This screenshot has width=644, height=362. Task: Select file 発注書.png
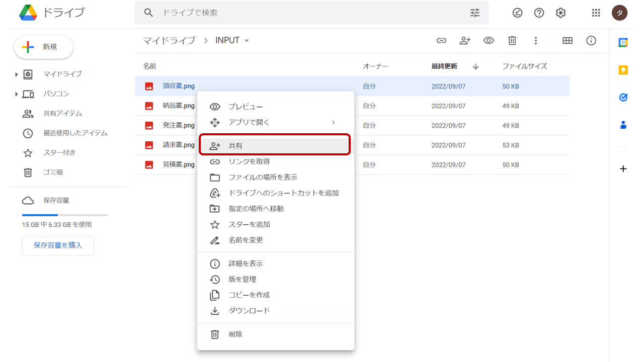pyautogui.click(x=352, y=126)
